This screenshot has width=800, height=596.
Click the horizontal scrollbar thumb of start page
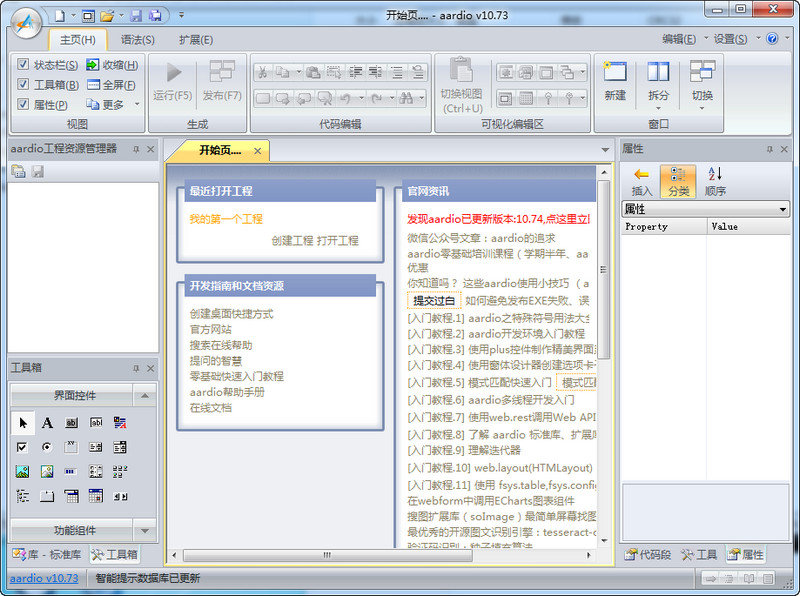point(328,555)
